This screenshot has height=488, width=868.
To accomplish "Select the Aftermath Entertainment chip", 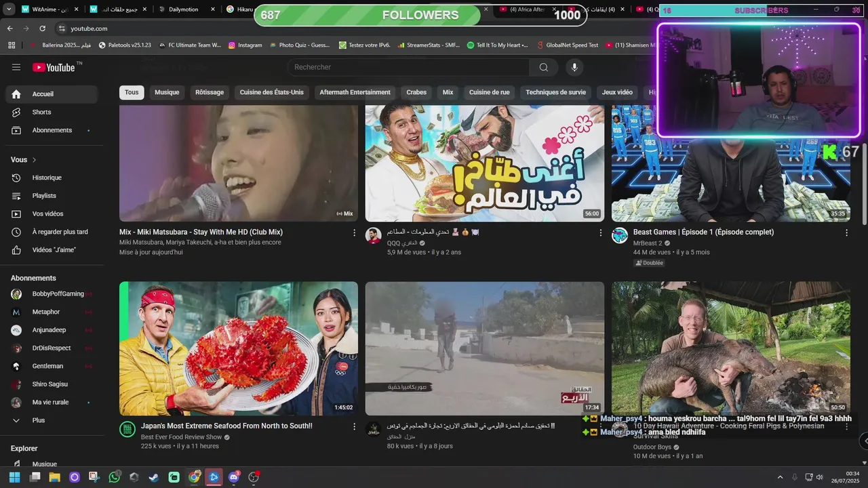I will (x=355, y=92).
